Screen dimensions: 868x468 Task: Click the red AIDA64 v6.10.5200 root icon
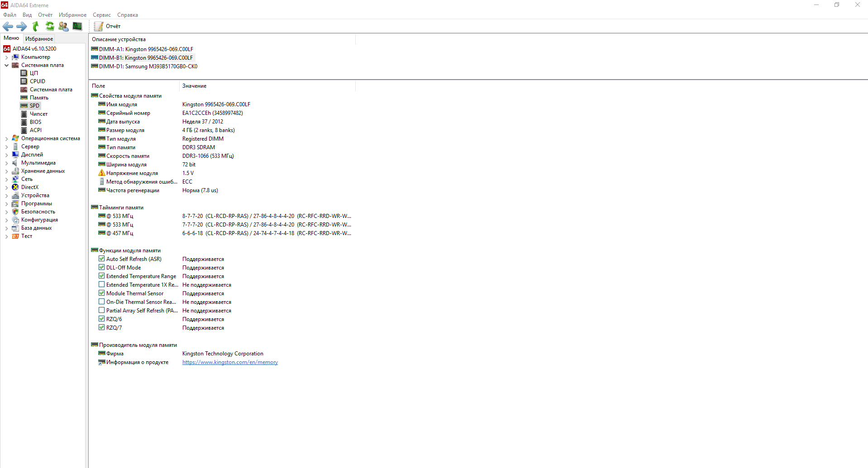tap(7, 49)
